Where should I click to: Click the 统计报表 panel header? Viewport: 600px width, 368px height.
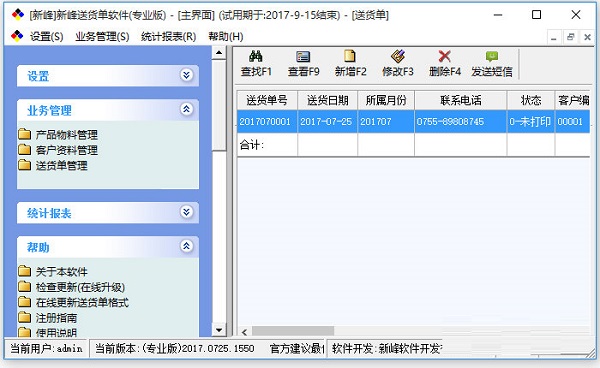(x=108, y=213)
